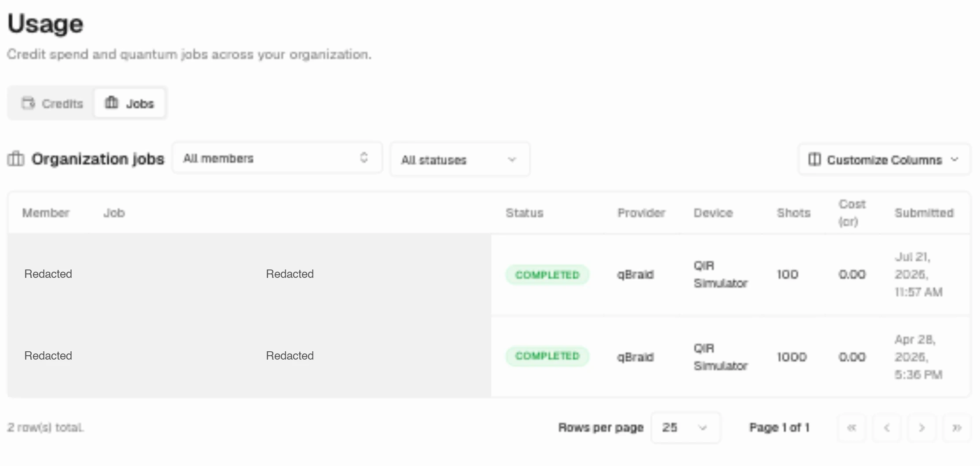Click the 2 row(s) total label

(x=46, y=427)
